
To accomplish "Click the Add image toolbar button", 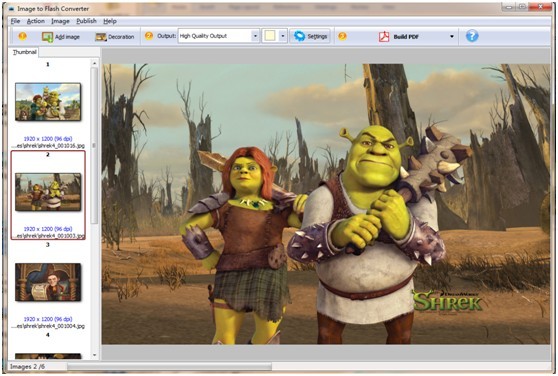I will (60, 37).
